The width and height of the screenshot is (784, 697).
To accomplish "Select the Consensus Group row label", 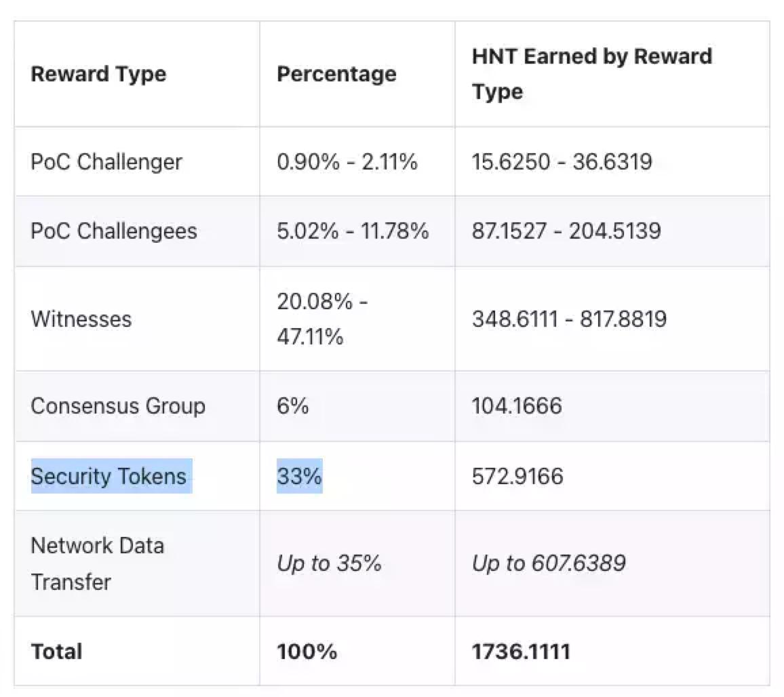I will pyautogui.click(x=118, y=406).
